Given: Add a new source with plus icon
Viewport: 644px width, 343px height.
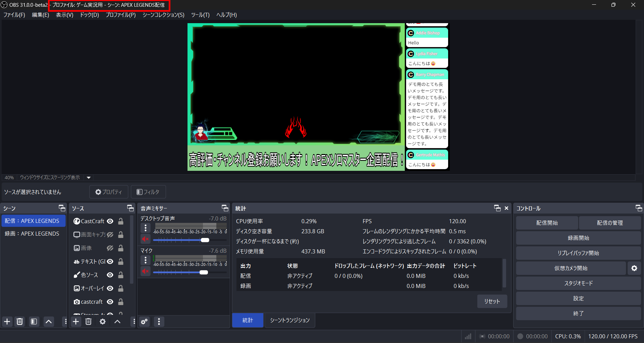Looking at the screenshot, I should (76, 322).
